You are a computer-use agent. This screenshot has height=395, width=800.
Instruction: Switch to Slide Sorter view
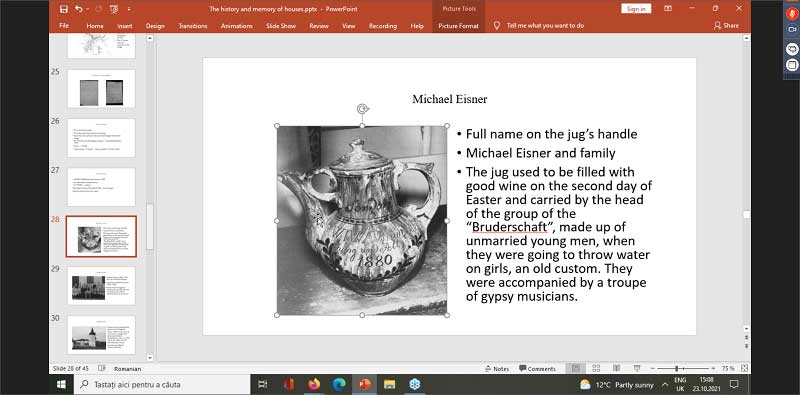(x=596, y=368)
